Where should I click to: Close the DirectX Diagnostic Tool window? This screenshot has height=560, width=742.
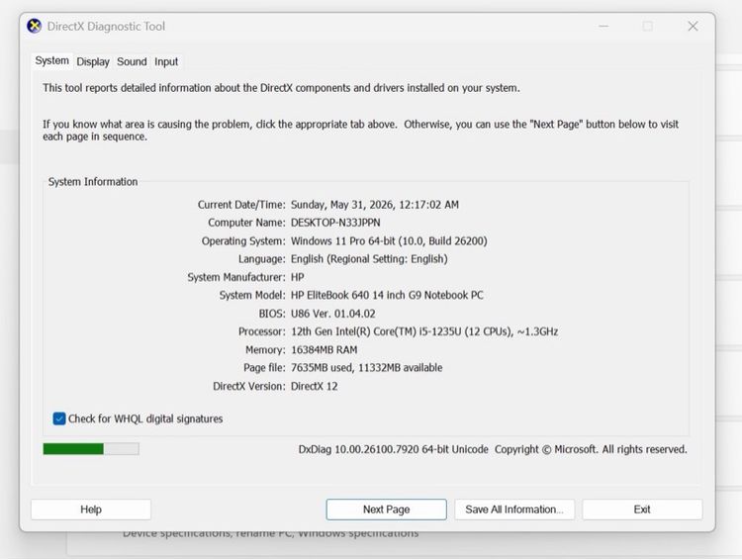coord(693,26)
